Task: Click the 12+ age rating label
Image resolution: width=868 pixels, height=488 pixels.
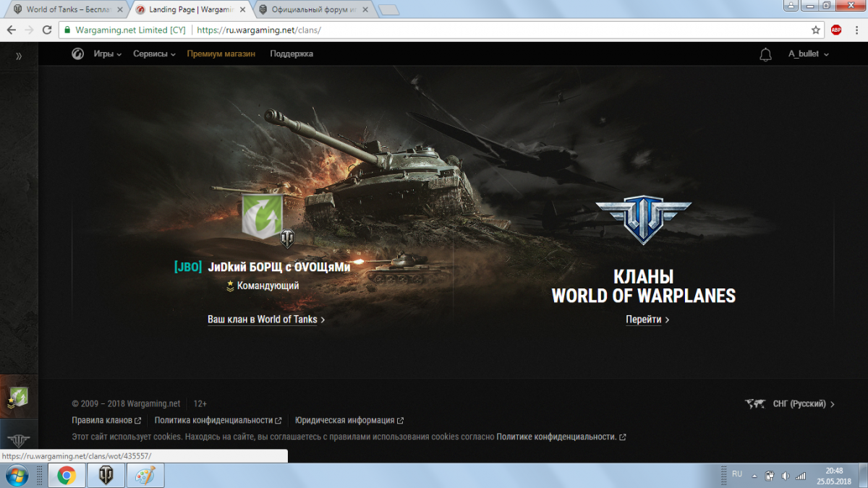Action: 200,404
